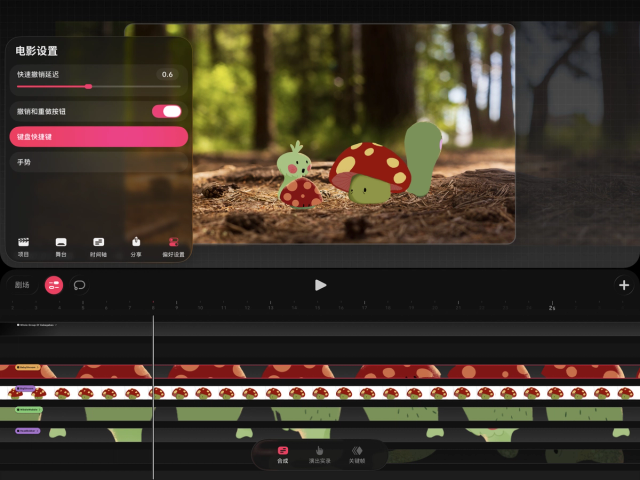The image size is (640, 480).
Task: Play the animation with the play button
Action: (320, 285)
